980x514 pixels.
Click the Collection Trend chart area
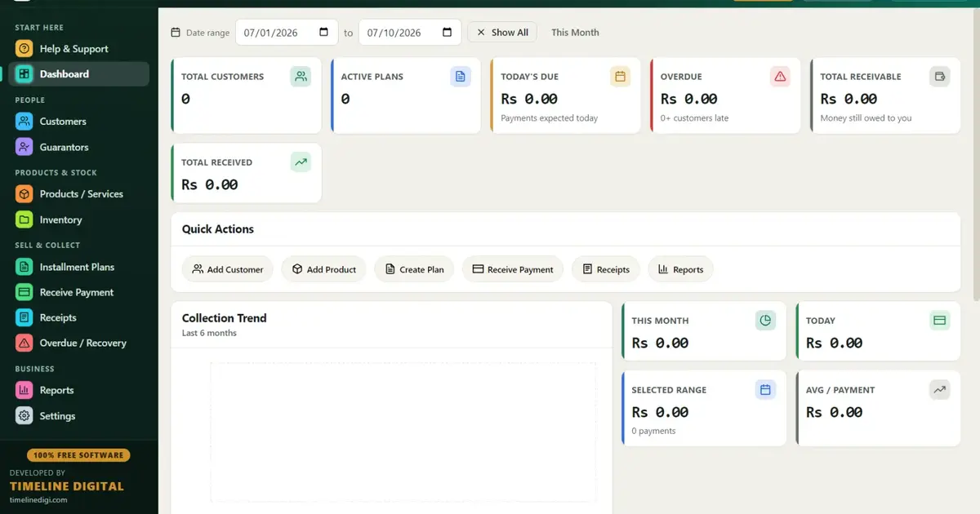403,432
